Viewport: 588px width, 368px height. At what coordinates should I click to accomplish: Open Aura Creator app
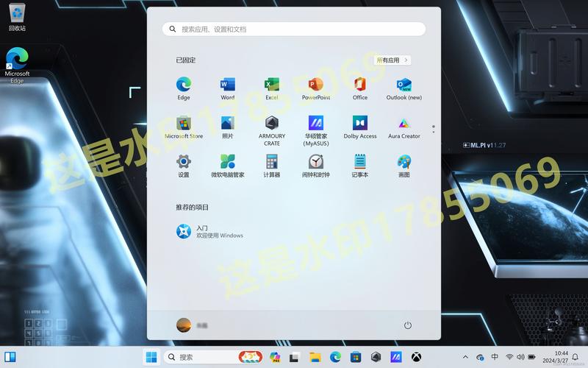[404, 127]
